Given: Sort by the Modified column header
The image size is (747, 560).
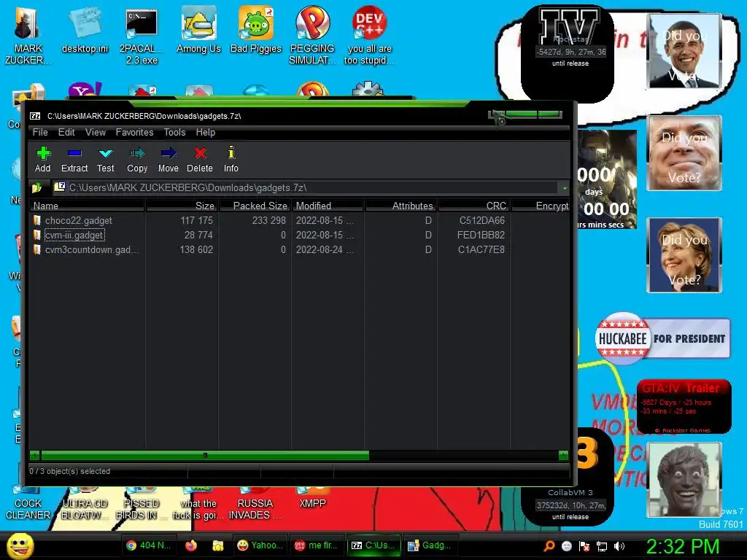Looking at the screenshot, I should coord(328,206).
